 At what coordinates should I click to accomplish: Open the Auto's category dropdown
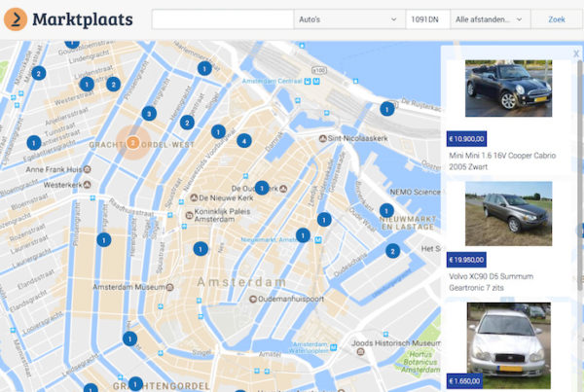[x=349, y=19]
